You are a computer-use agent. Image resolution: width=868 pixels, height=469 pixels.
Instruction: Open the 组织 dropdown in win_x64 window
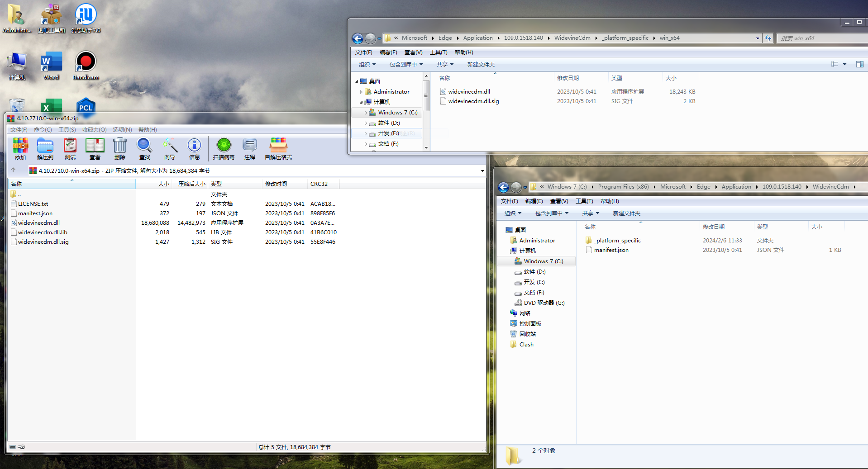pyautogui.click(x=367, y=65)
